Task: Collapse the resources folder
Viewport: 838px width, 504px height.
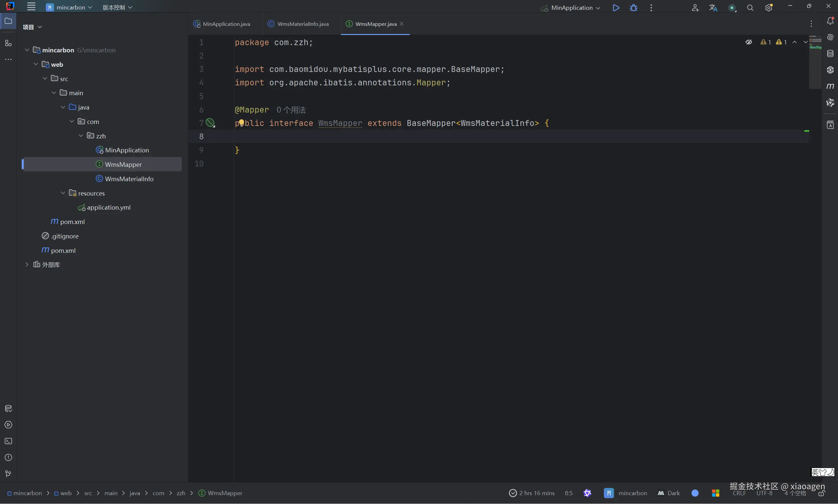Action: 63,193
